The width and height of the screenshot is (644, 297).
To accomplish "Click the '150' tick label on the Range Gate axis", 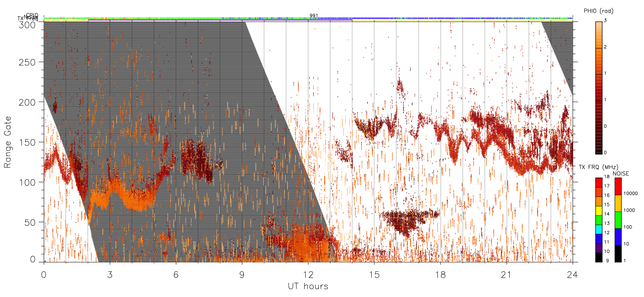I will click(27, 142).
